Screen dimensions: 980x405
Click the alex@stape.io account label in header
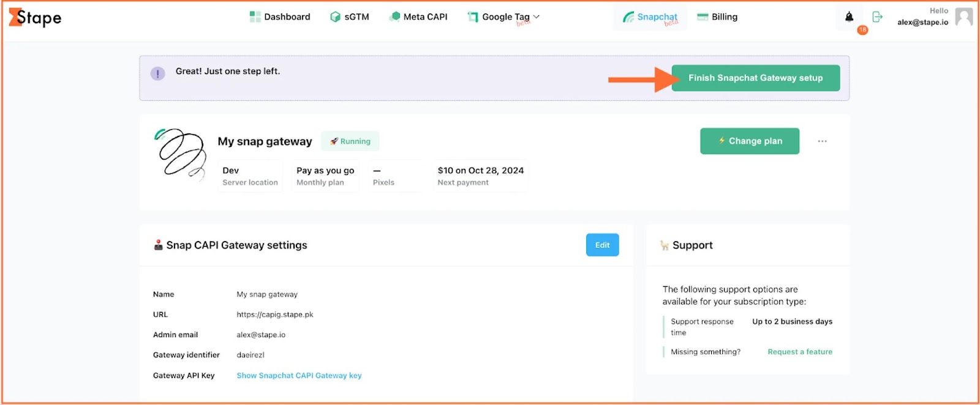tap(922, 23)
